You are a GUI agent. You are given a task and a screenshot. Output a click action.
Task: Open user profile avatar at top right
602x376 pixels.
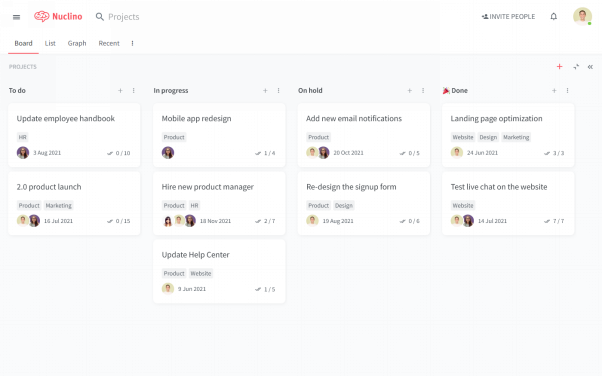(582, 17)
